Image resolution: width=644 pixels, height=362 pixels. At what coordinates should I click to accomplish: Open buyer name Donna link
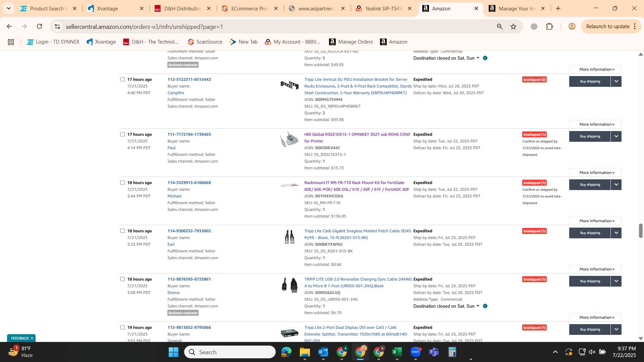tap(173, 293)
